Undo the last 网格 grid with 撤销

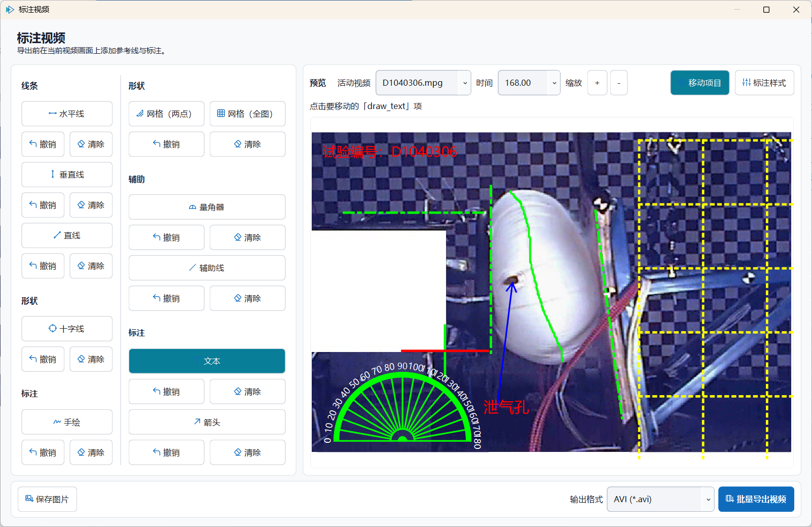166,144
